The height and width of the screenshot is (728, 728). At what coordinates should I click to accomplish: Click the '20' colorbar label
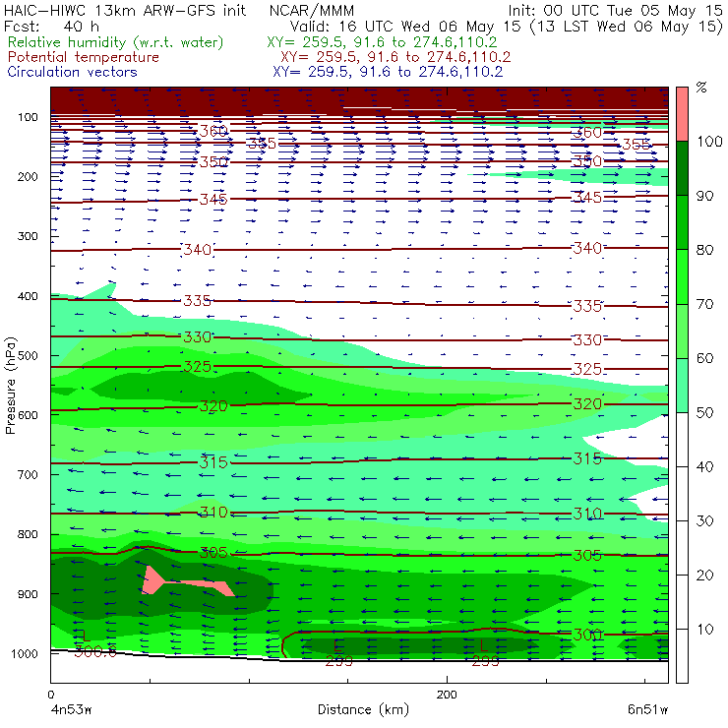pyautogui.click(x=704, y=575)
